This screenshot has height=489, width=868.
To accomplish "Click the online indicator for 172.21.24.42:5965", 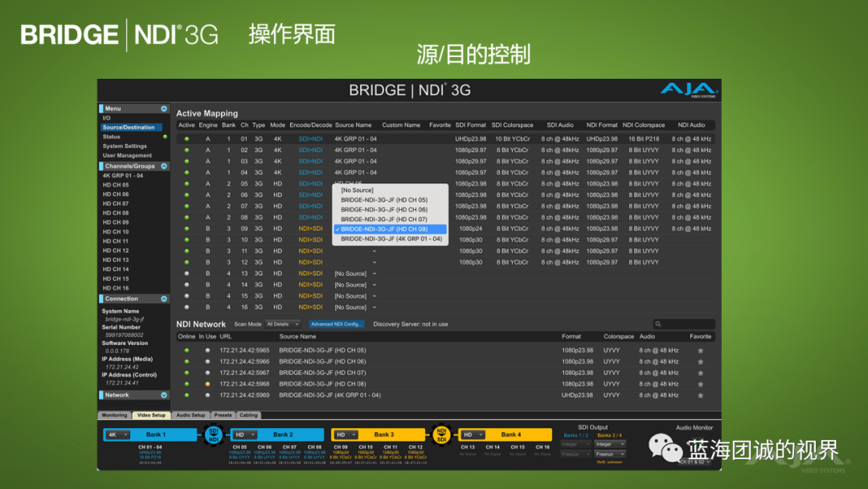I will 186,351.
